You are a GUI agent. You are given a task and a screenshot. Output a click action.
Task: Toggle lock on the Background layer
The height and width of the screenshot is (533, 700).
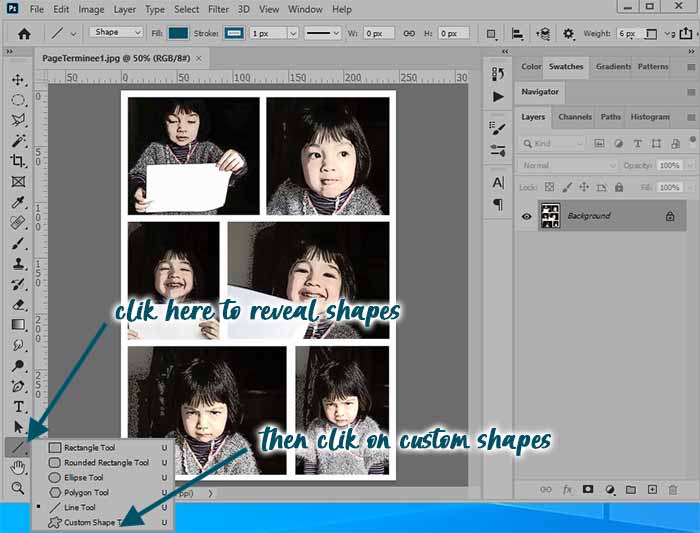pyautogui.click(x=670, y=216)
